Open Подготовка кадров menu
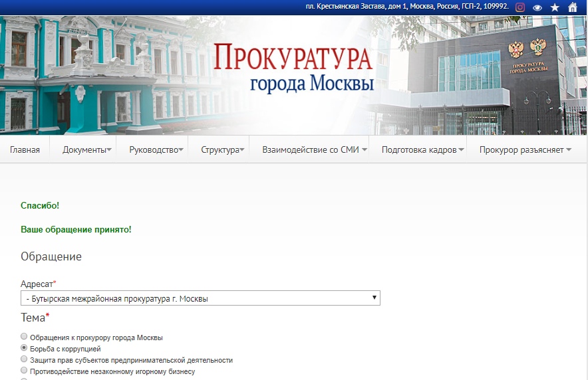Image resolution: width=588 pixels, height=380 pixels. (422, 149)
